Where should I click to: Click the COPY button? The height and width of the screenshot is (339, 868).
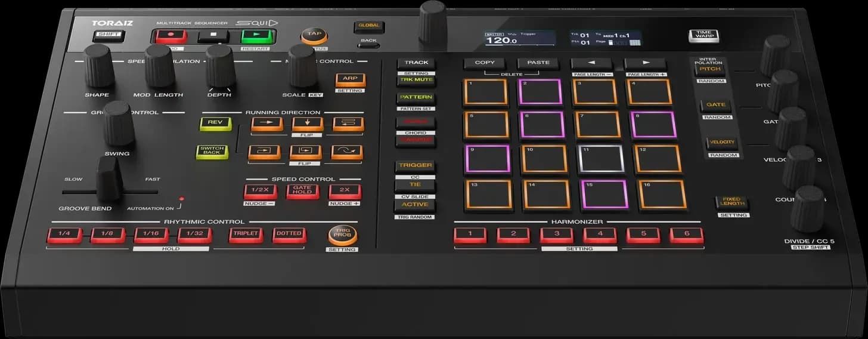click(x=485, y=63)
